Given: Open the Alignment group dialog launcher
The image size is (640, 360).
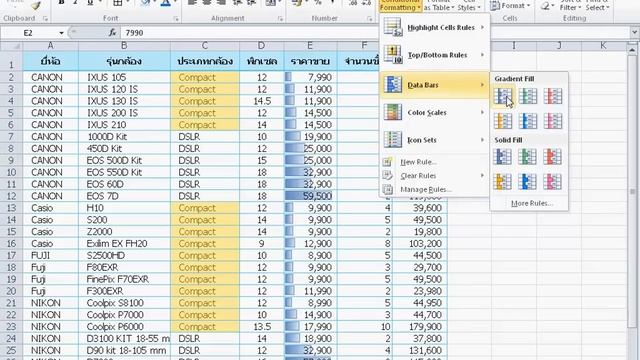Looking at the screenshot, I should (x=280, y=19).
